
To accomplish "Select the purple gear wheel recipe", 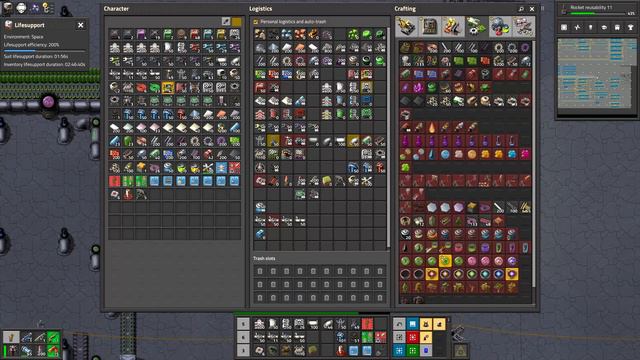I will point(525,48).
